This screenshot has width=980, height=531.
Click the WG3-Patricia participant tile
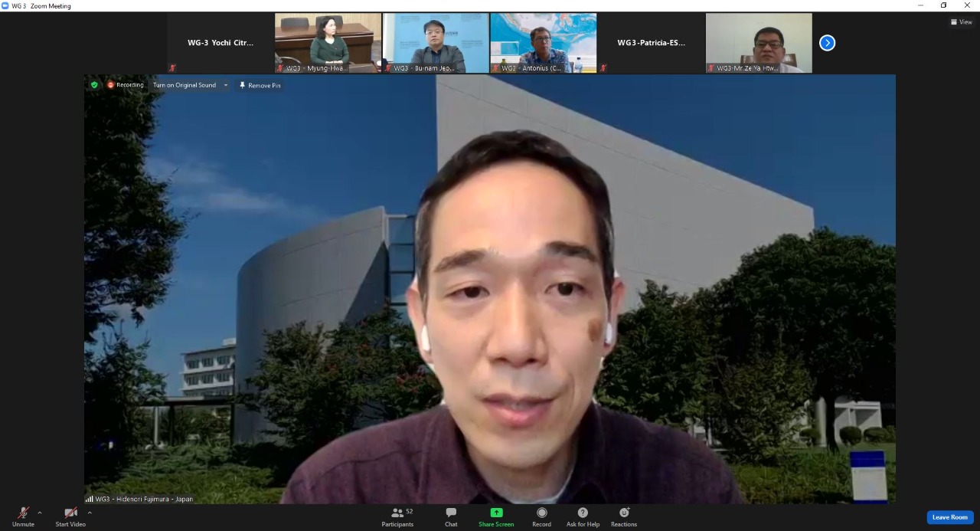[651, 43]
